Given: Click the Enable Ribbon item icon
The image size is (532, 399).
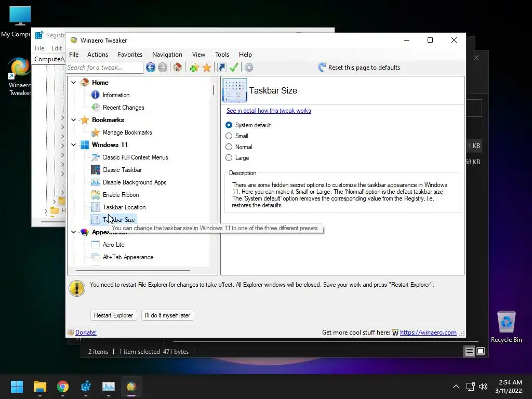Looking at the screenshot, I should pyautogui.click(x=96, y=195).
